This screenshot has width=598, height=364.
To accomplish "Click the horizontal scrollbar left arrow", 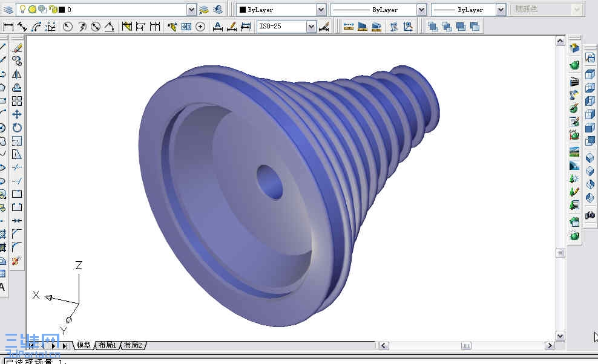I will click(384, 346).
